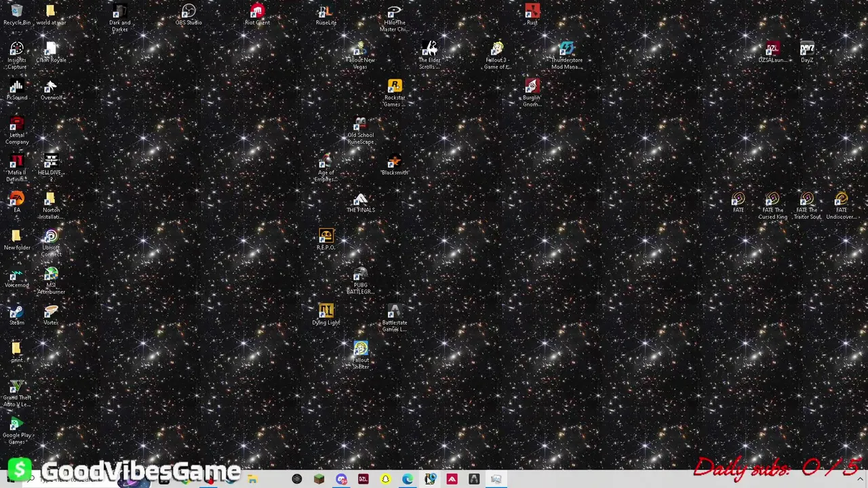Open the Rockstar Games Launcher icon
Viewport: 868px width, 488px height.
point(395,93)
